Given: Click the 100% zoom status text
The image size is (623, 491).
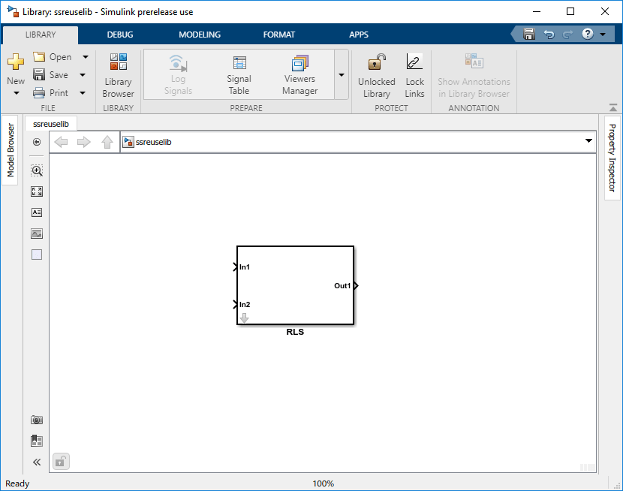Looking at the screenshot, I should tap(323, 483).
